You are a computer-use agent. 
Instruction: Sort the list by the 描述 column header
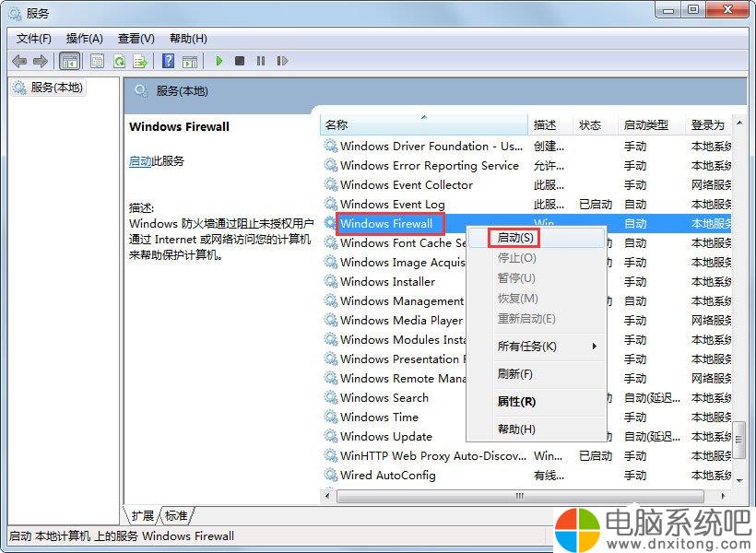coord(550,124)
